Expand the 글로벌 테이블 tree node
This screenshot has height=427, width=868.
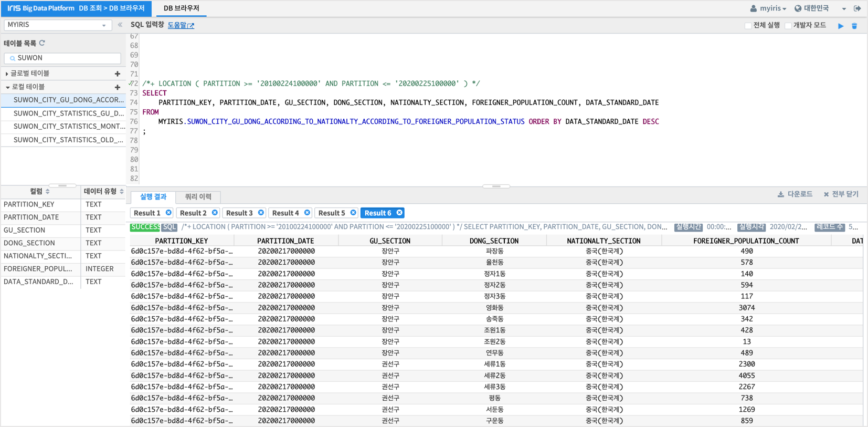(x=7, y=74)
